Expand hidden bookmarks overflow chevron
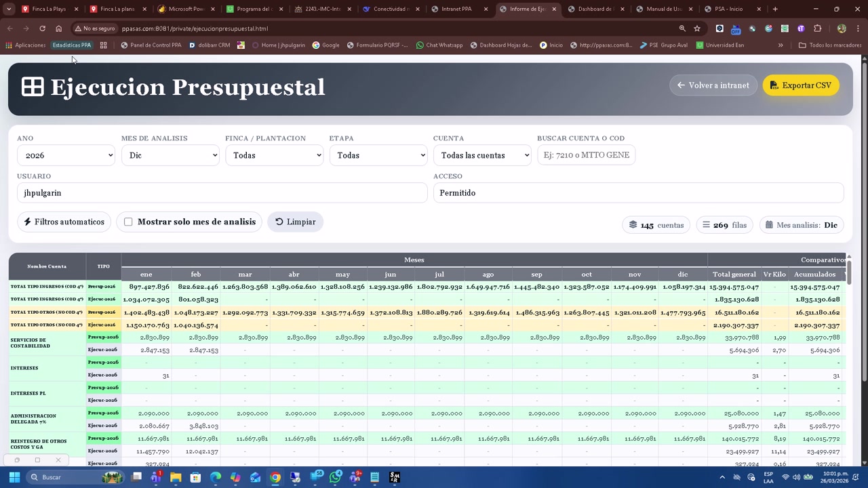 point(781,45)
